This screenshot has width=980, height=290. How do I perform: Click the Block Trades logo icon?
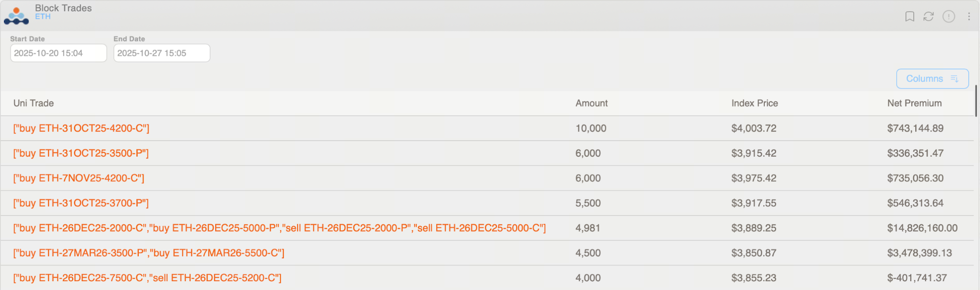coord(16,16)
